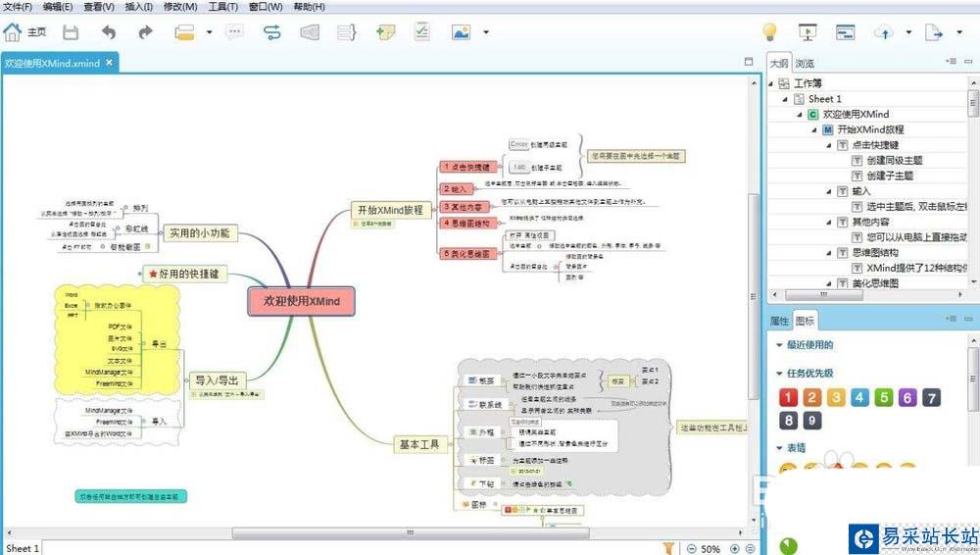Open the 文件(F) menu
Image resolution: width=980 pixels, height=555 pixels.
(18, 6)
